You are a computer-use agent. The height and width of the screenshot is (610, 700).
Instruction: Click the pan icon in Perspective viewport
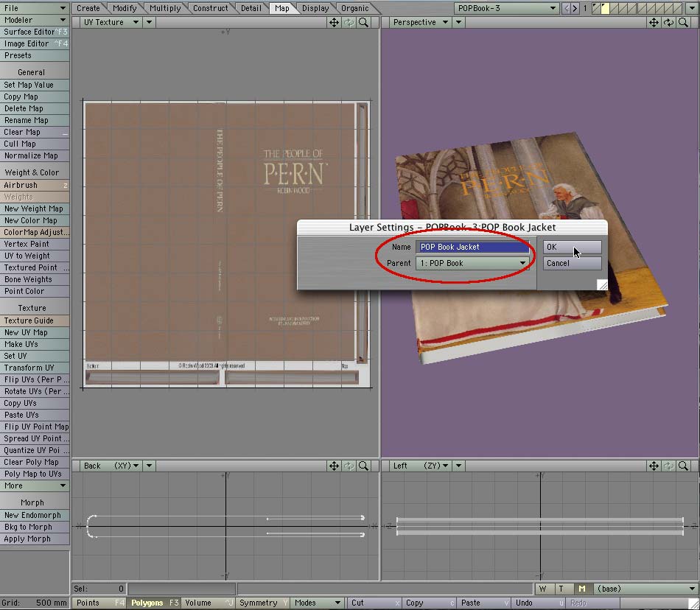(x=654, y=22)
